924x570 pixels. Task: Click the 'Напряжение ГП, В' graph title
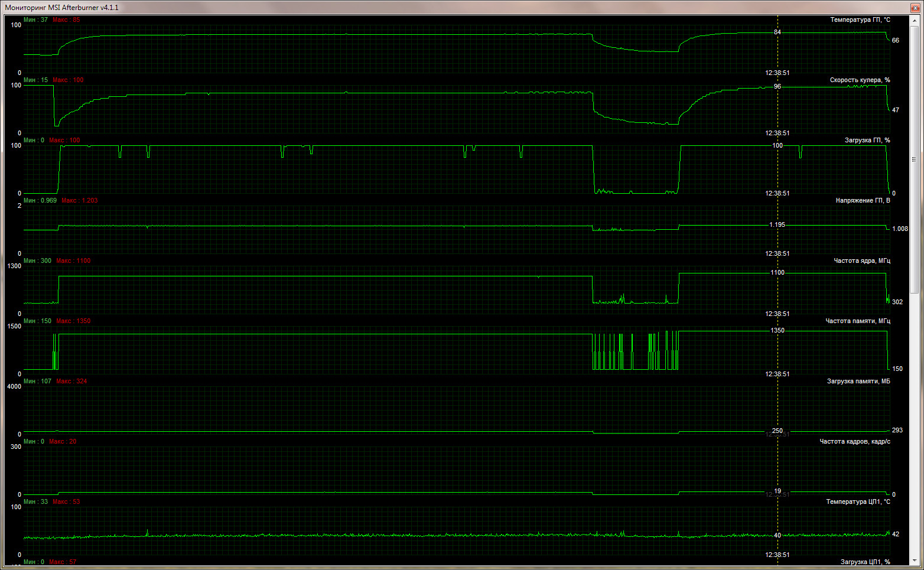[x=863, y=201]
